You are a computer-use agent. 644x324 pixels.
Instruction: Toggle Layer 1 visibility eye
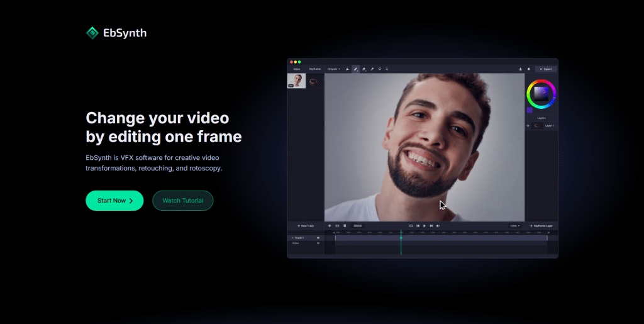tap(528, 126)
